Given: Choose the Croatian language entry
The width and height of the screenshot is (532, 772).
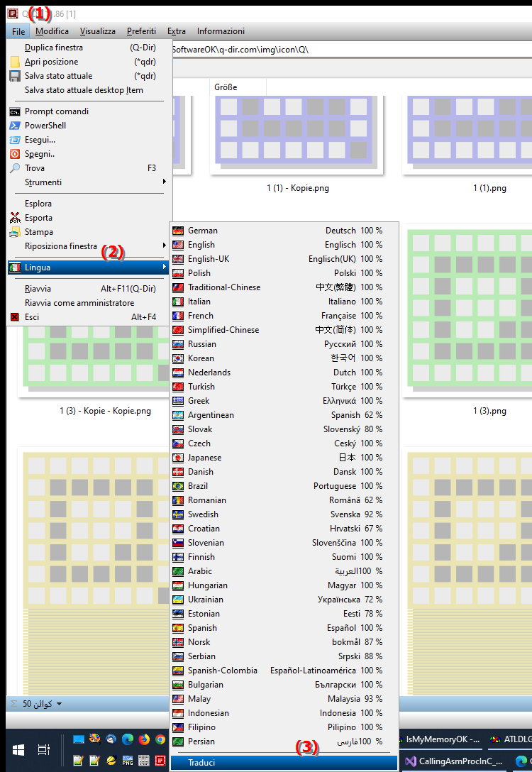Looking at the screenshot, I should [x=284, y=529].
